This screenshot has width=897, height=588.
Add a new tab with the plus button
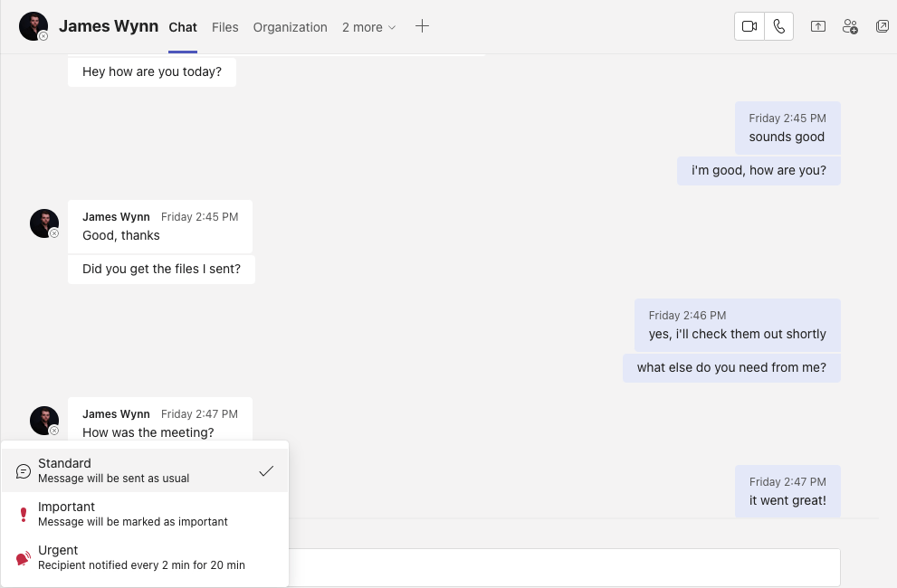[422, 26]
